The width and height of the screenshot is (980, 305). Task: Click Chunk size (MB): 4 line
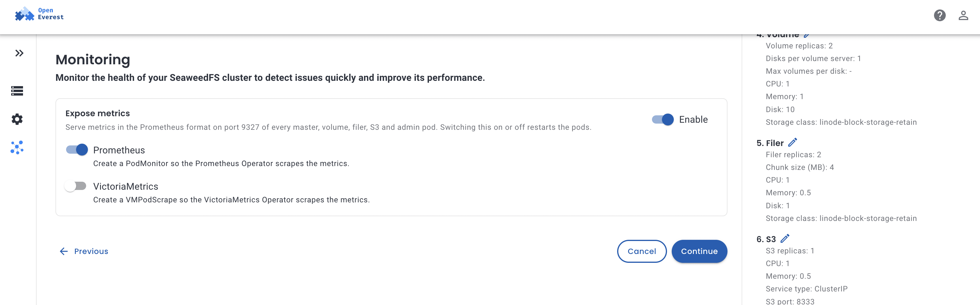[x=800, y=167]
